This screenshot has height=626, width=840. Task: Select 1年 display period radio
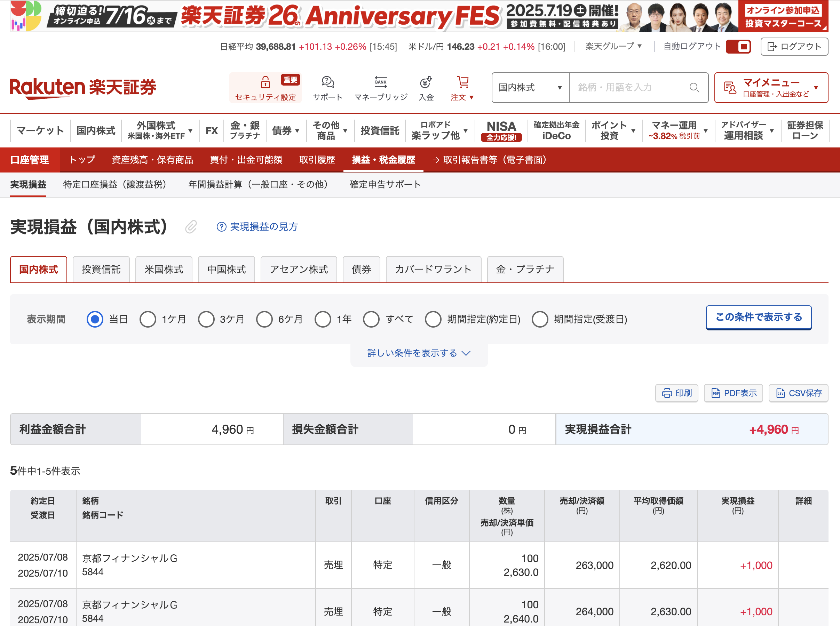click(323, 319)
